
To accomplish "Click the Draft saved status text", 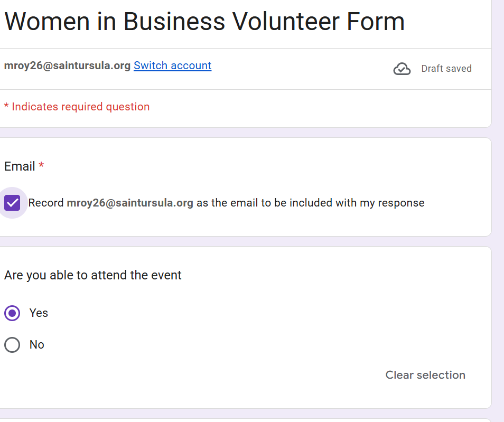I will 446,69.
